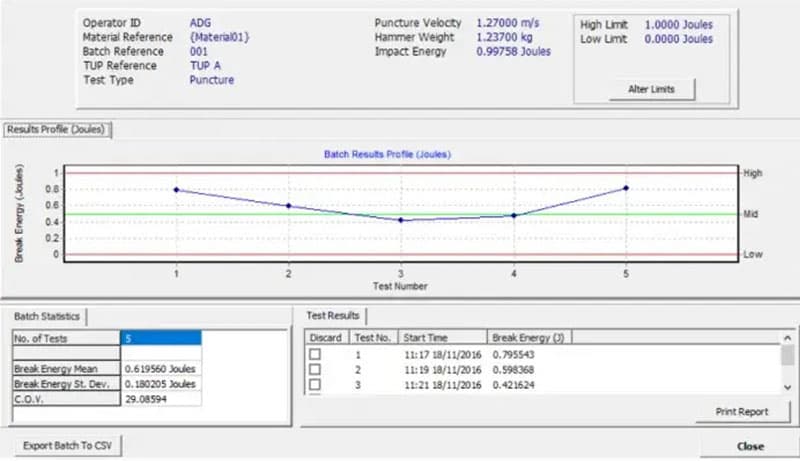Sort by the Discard column header
The width and height of the screenshot is (800, 461).
pyautogui.click(x=327, y=338)
